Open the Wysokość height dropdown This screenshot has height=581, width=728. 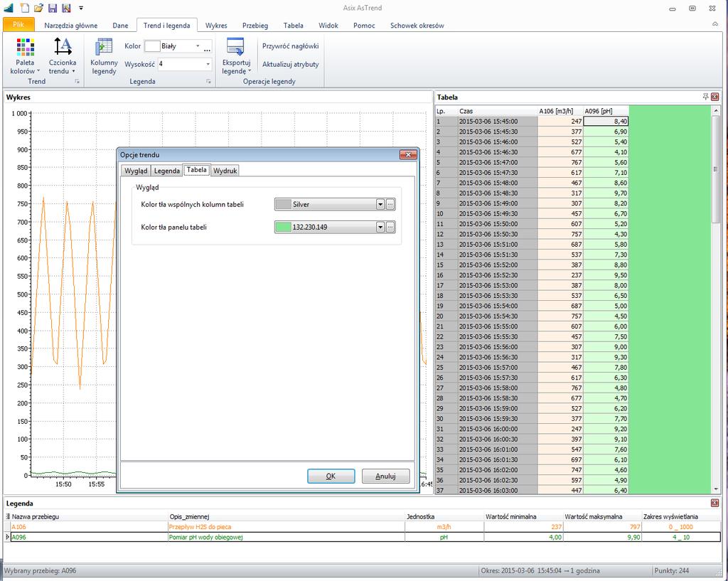(208, 64)
